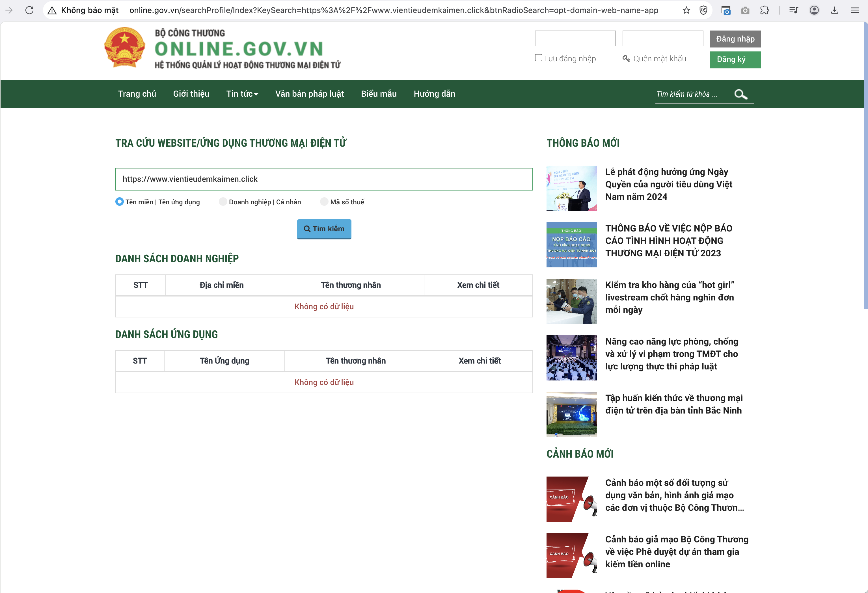Viewport: 868px width, 593px height.
Task: Select Doanh nghiệp | Cá nhân radio option
Action: [x=223, y=202]
